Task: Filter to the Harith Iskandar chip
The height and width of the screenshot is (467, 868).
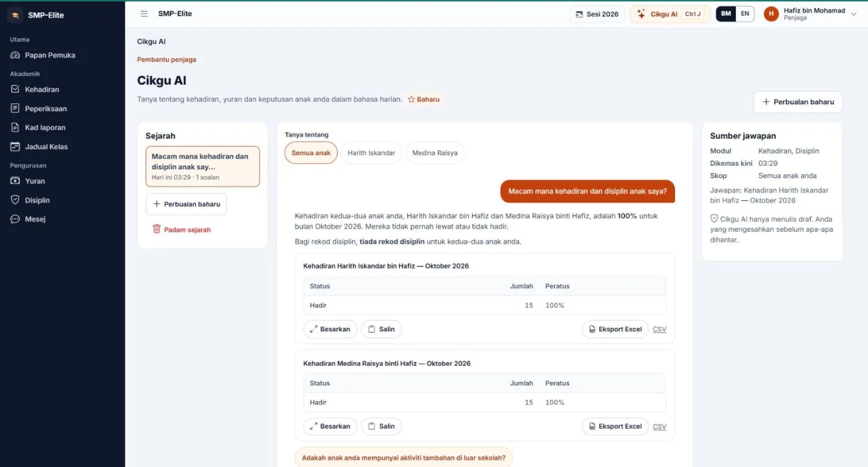Action: [x=371, y=153]
